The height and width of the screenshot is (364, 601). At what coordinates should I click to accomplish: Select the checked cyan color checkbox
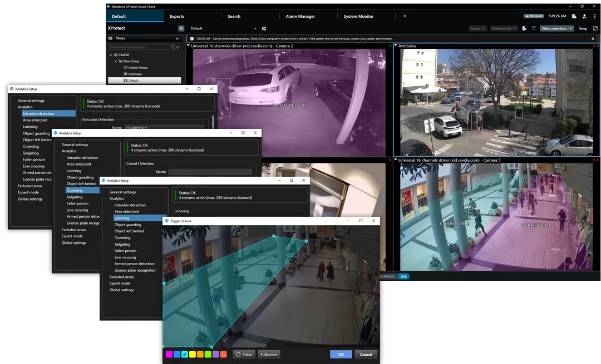coord(185,354)
